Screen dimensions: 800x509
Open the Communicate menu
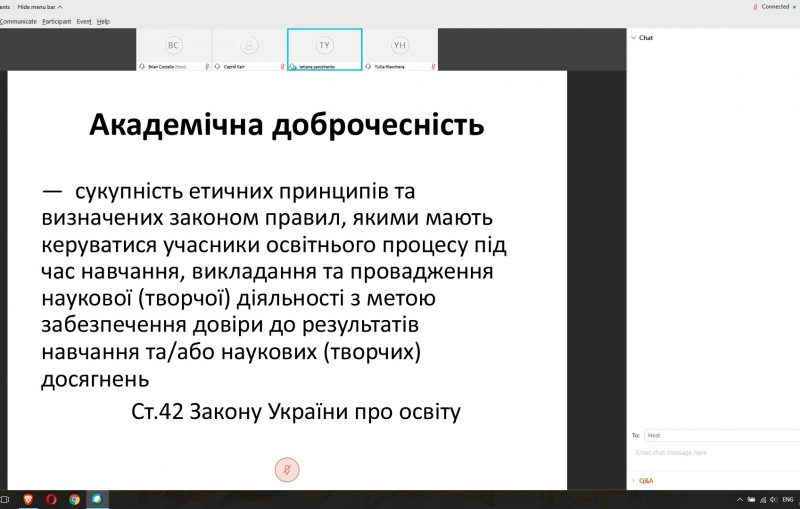click(x=18, y=21)
